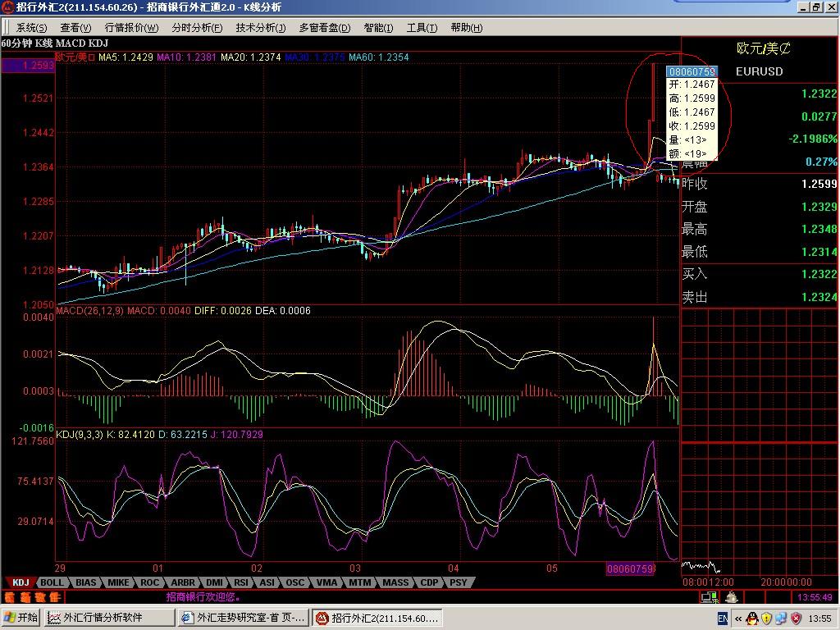Click the bell alert icon in status bar
Image resolution: width=840 pixels, height=630 pixels.
731,596
